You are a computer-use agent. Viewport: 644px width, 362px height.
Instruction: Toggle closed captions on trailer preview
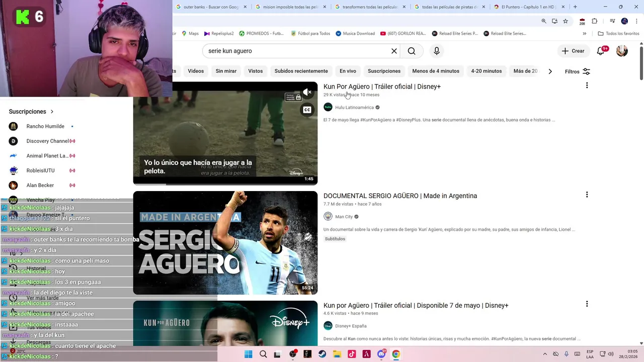pyautogui.click(x=307, y=110)
